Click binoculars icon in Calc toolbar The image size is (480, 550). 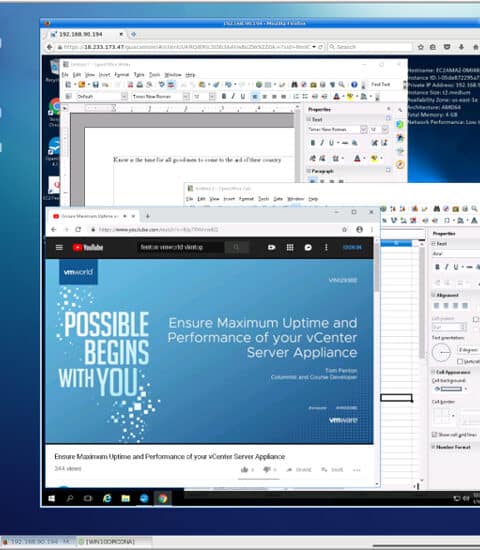(436, 209)
